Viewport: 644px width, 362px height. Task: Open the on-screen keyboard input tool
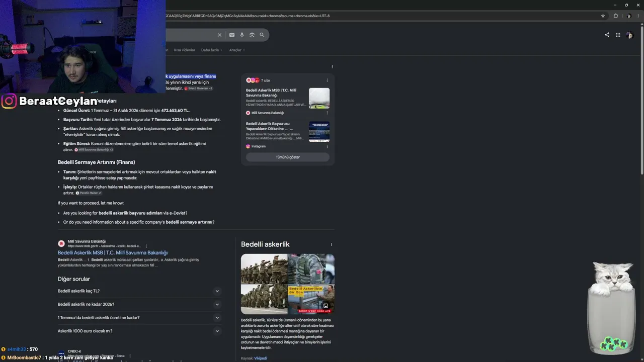pyautogui.click(x=231, y=35)
